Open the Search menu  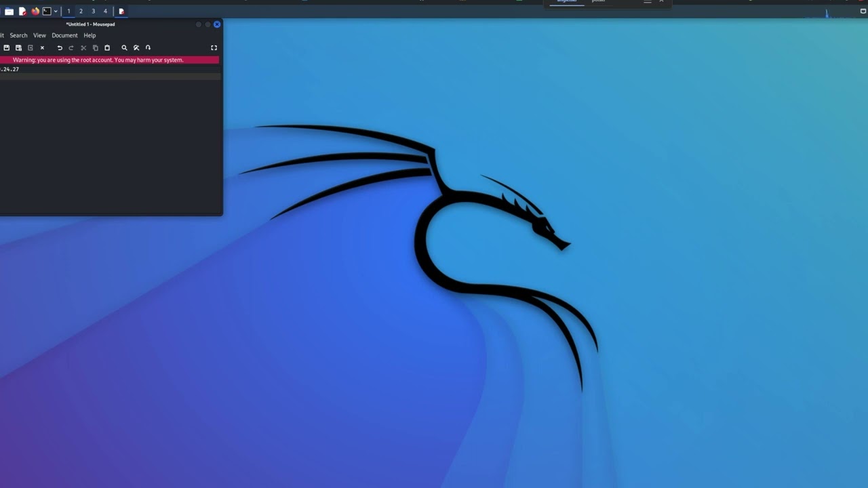pyautogui.click(x=18, y=35)
